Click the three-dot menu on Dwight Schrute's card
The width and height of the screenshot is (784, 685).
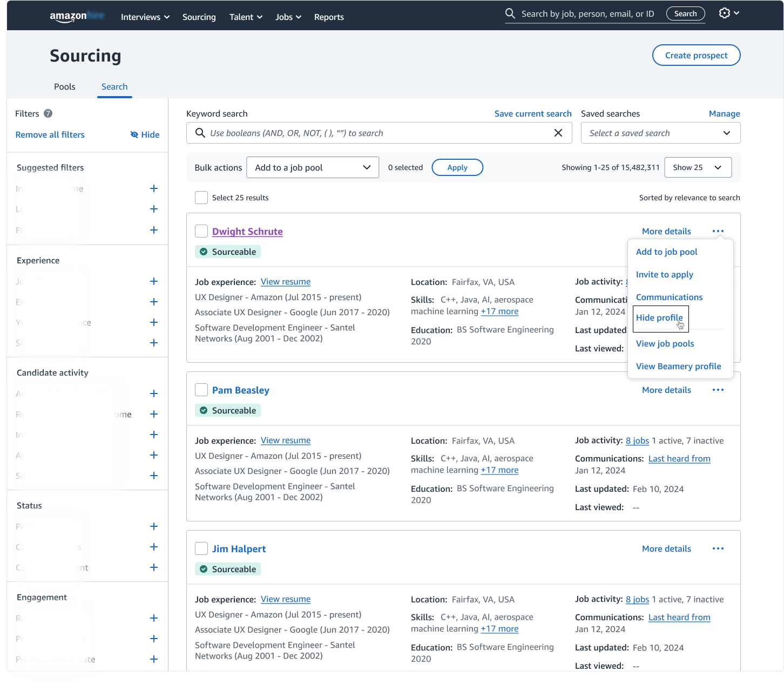point(718,231)
